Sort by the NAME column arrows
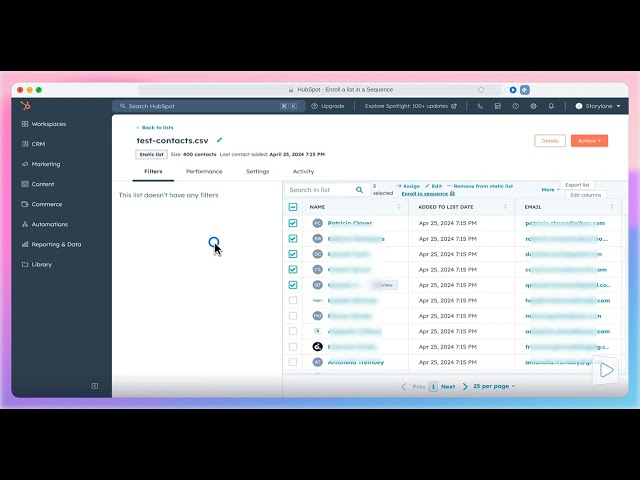640x480 pixels. pos(399,207)
